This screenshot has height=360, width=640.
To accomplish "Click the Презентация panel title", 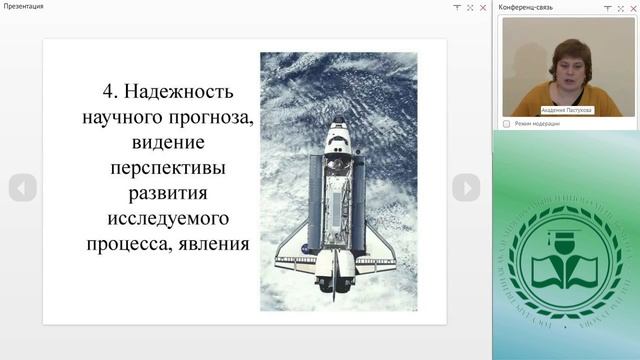I will tap(23, 6).
